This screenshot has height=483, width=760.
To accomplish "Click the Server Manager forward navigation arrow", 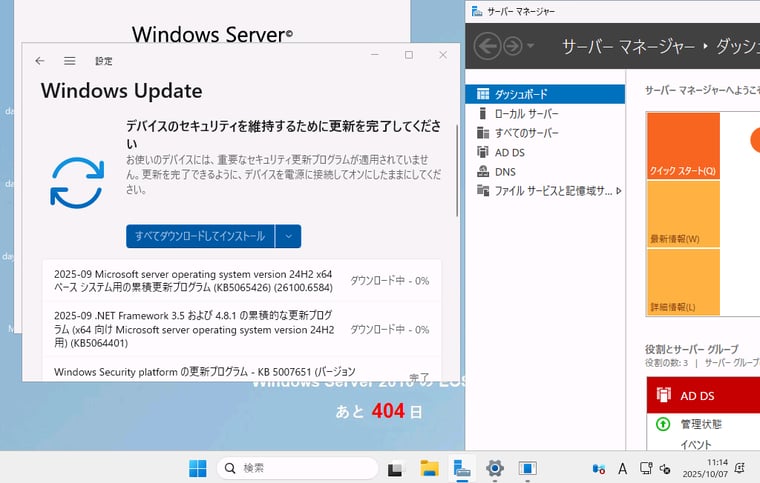I will coord(513,47).
